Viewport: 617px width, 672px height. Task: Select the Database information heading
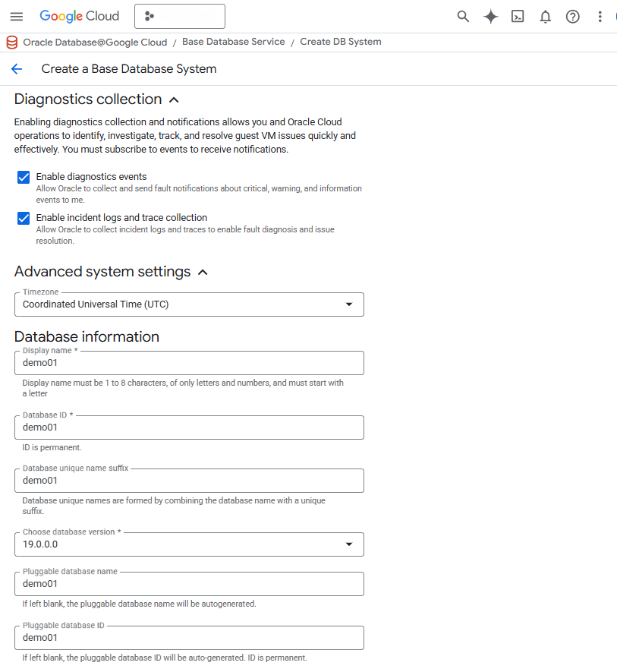coord(87,337)
